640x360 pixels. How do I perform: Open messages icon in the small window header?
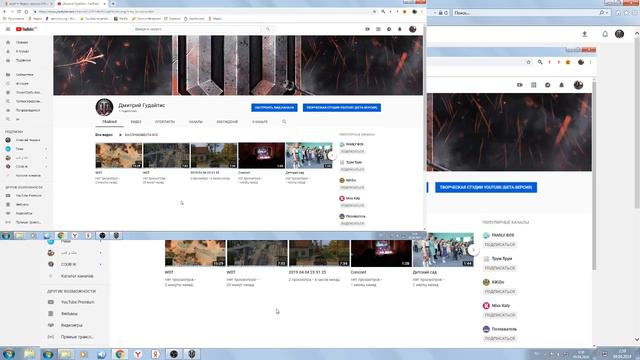(389, 29)
